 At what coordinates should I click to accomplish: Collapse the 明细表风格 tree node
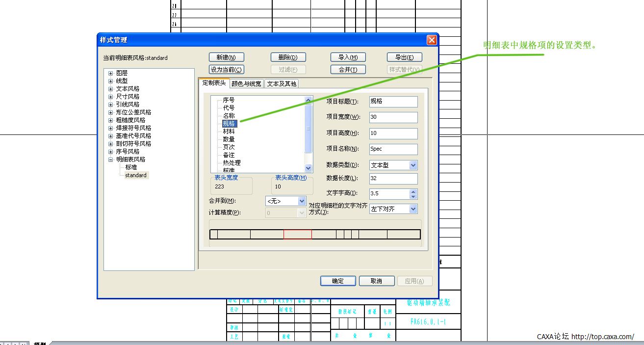click(x=111, y=159)
